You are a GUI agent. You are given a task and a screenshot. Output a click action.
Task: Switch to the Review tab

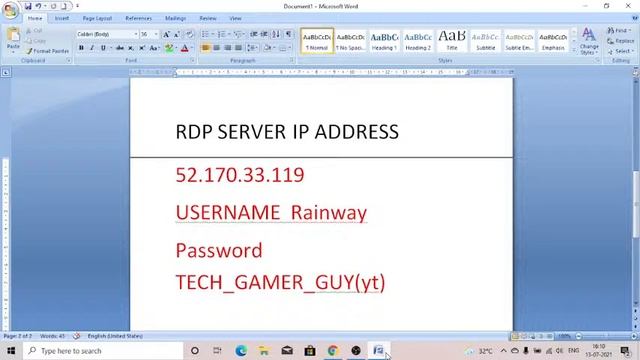tap(208, 18)
